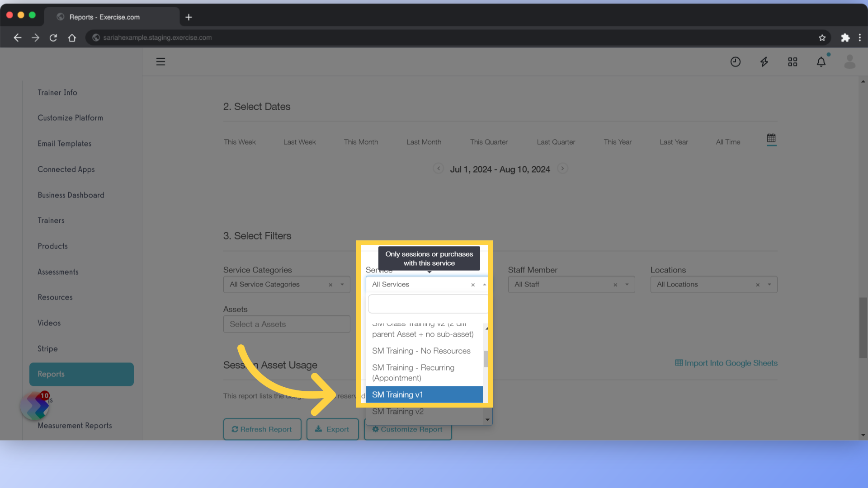This screenshot has height=488, width=868.
Task: Open the apps grid icon
Action: point(793,62)
